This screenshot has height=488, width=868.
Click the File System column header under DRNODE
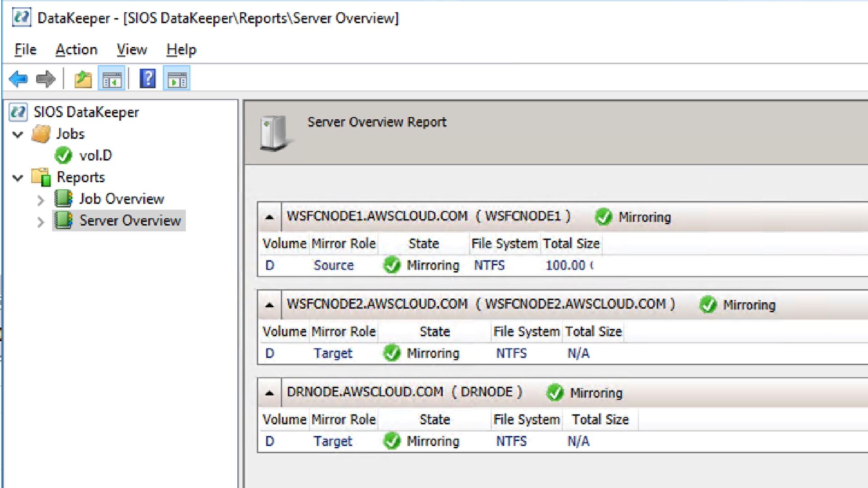tap(527, 420)
